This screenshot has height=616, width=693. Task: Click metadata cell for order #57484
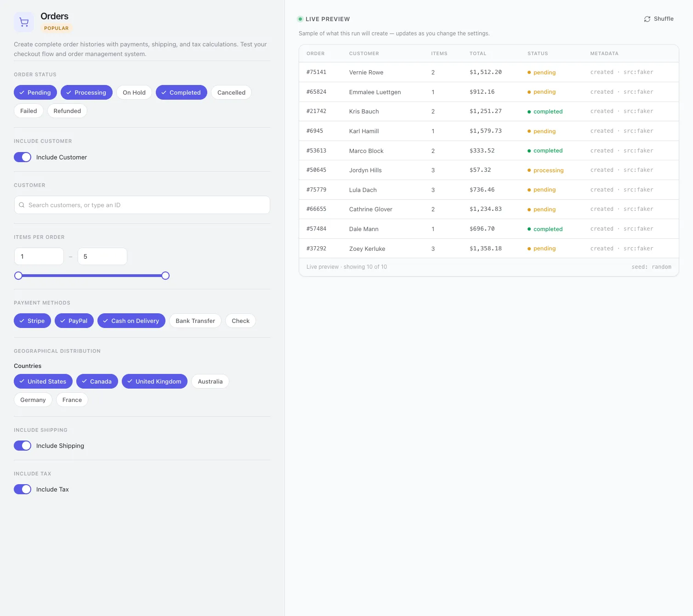(622, 229)
